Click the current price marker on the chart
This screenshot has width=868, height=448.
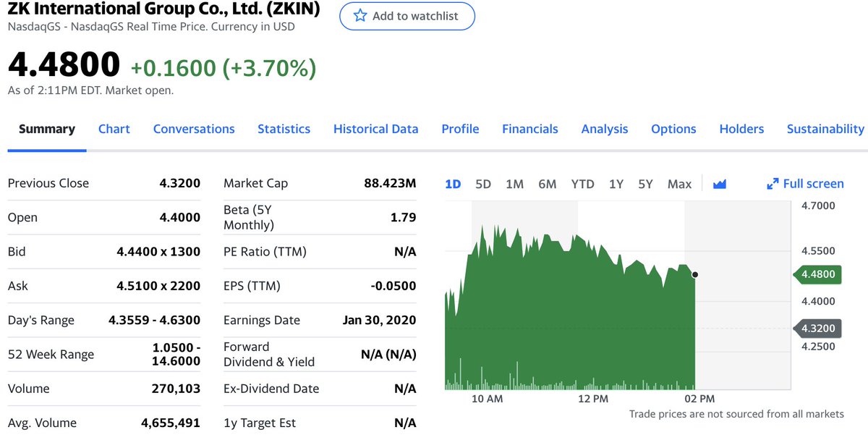(694, 274)
